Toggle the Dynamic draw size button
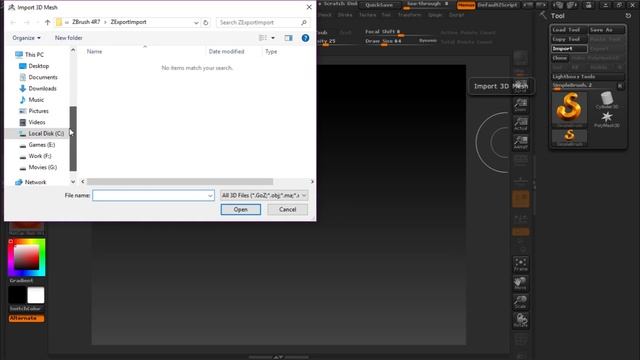This screenshot has height=360, width=640. click(x=428, y=40)
